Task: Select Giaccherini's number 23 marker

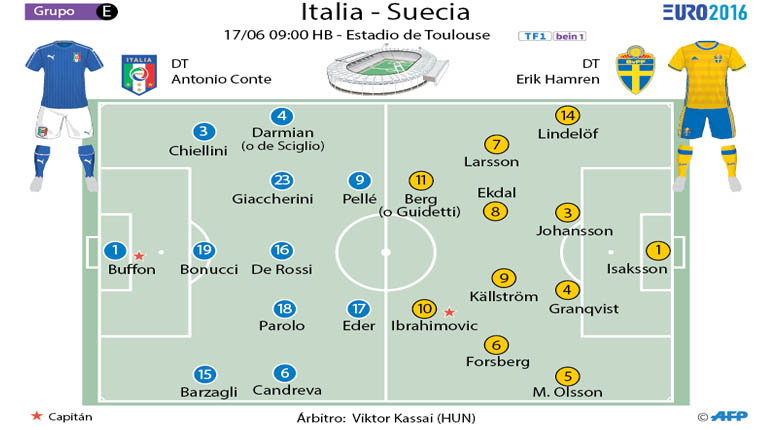Action: [282, 180]
